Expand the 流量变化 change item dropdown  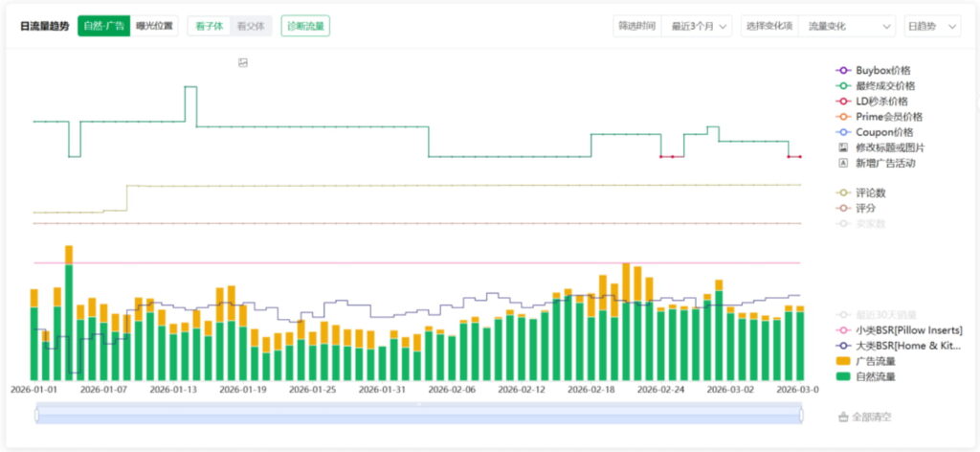click(x=848, y=26)
